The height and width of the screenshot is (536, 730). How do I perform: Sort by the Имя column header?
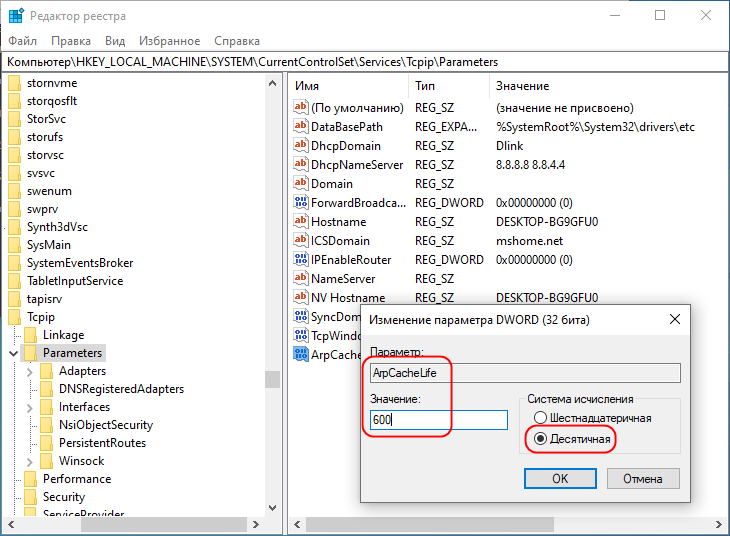coord(349,86)
